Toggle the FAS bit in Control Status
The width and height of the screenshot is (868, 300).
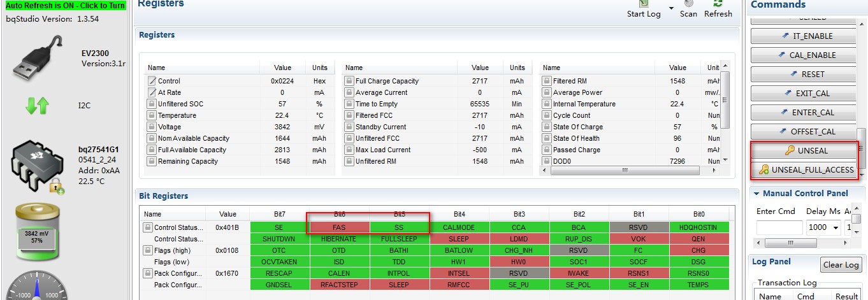(x=339, y=227)
